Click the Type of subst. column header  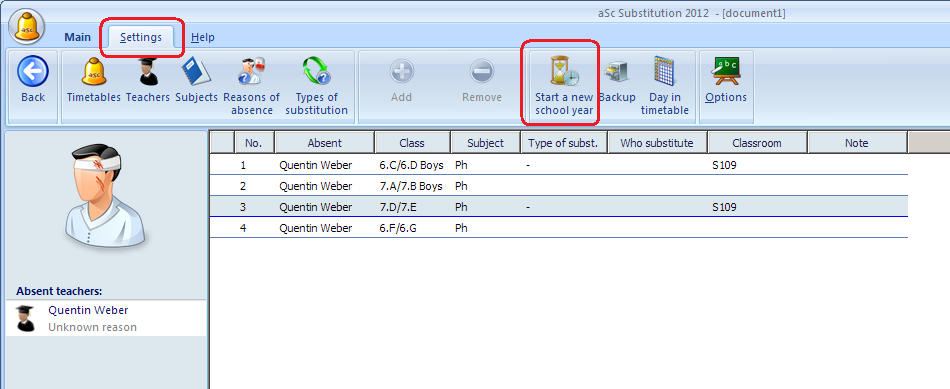[x=563, y=143]
